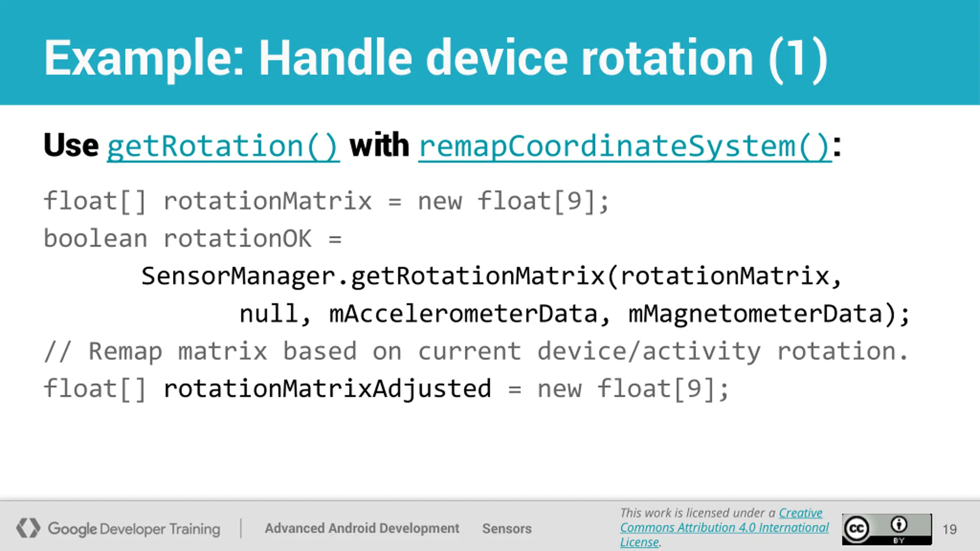Click the 'Advanced Android Development' footer text
The width and height of the screenshot is (980, 551).
click(x=362, y=528)
